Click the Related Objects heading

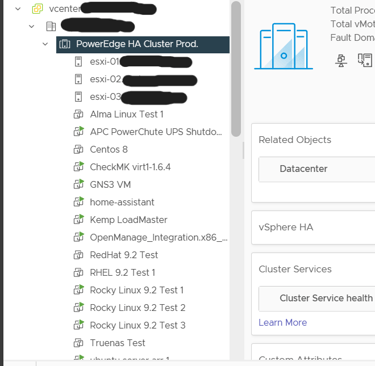point(295,140)
